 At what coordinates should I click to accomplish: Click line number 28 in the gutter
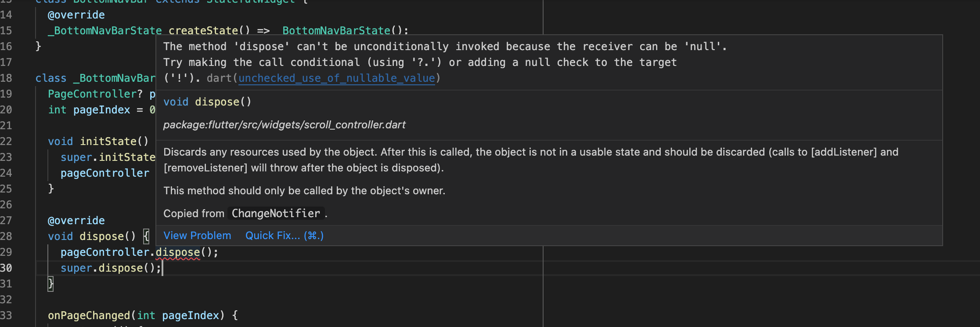pos(6,236)
